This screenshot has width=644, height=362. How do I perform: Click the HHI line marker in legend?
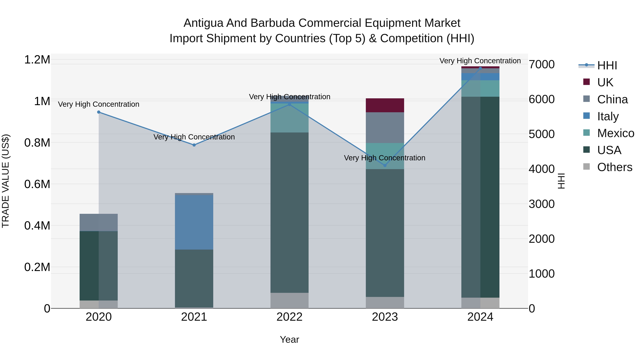(586, 65)
